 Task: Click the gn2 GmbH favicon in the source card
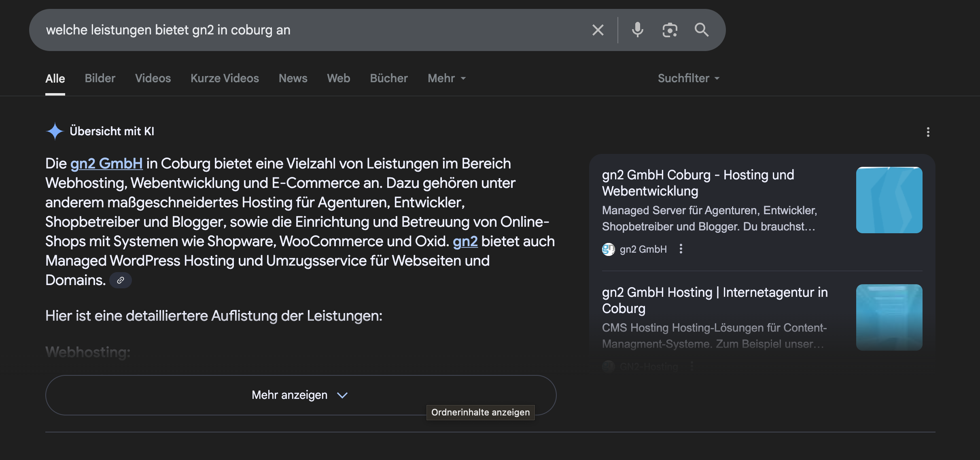[609, 249]
